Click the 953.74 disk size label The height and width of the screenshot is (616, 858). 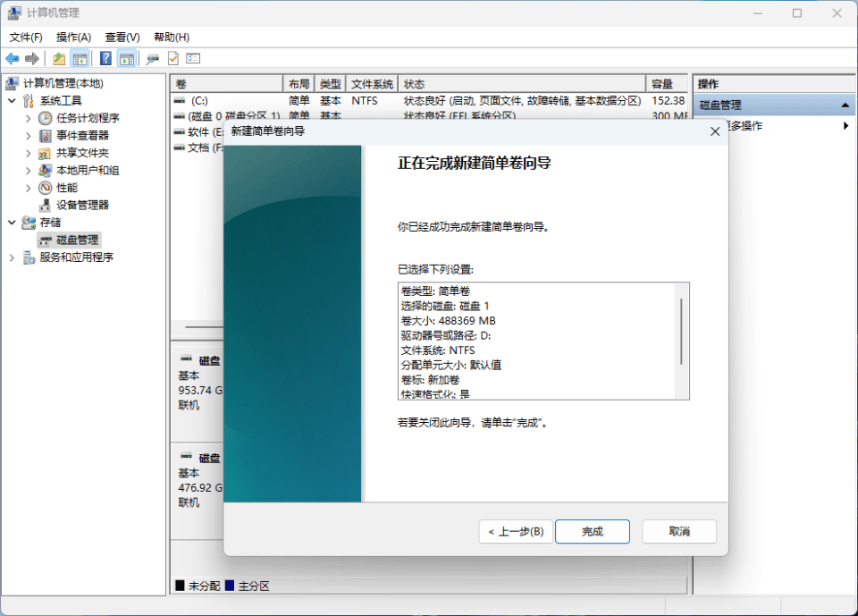point(200,391)
